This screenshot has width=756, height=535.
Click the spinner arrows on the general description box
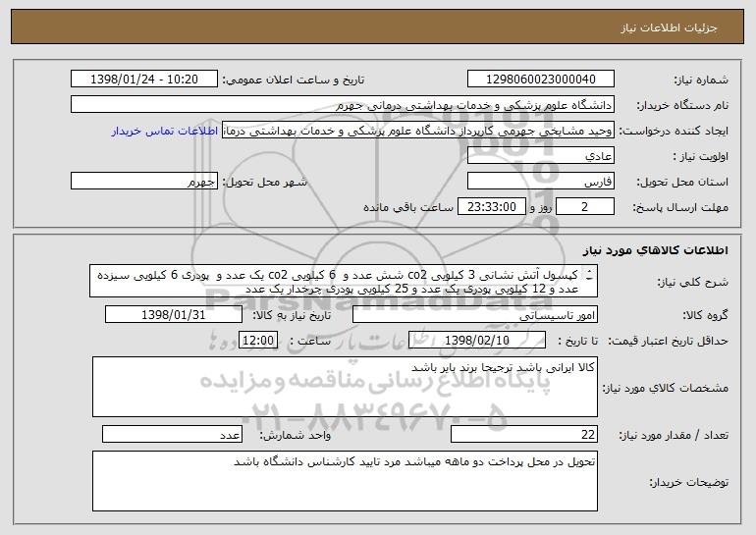(589, 275)
